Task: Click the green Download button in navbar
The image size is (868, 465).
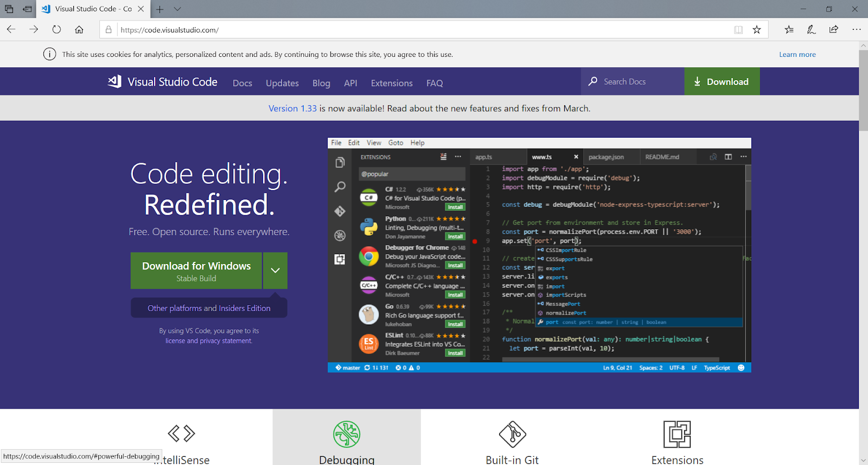Action: pos(722,81)
